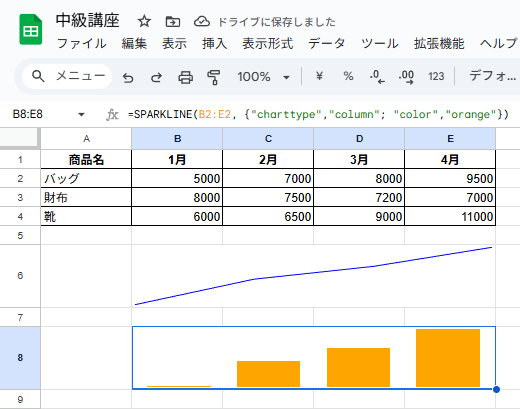
Task: Select row 6 header
Action: click(20, 276)
